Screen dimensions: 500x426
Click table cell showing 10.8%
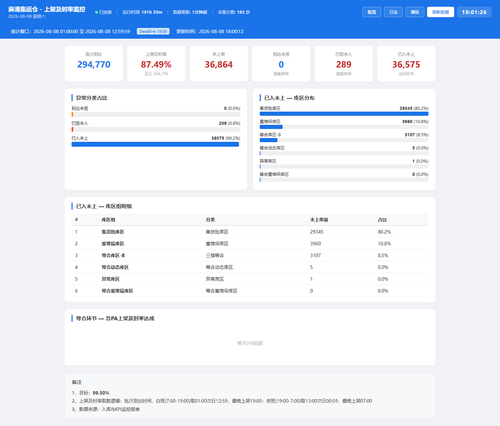pyautogui.click(x=384, y=244)
